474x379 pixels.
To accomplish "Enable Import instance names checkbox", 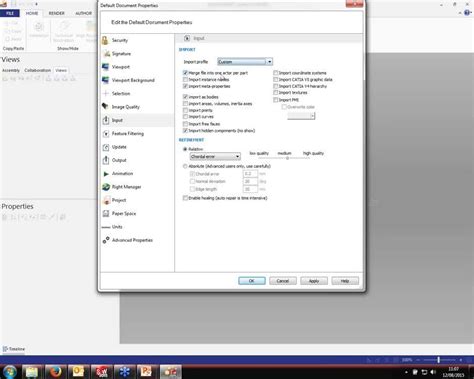I will pos(185,79).
